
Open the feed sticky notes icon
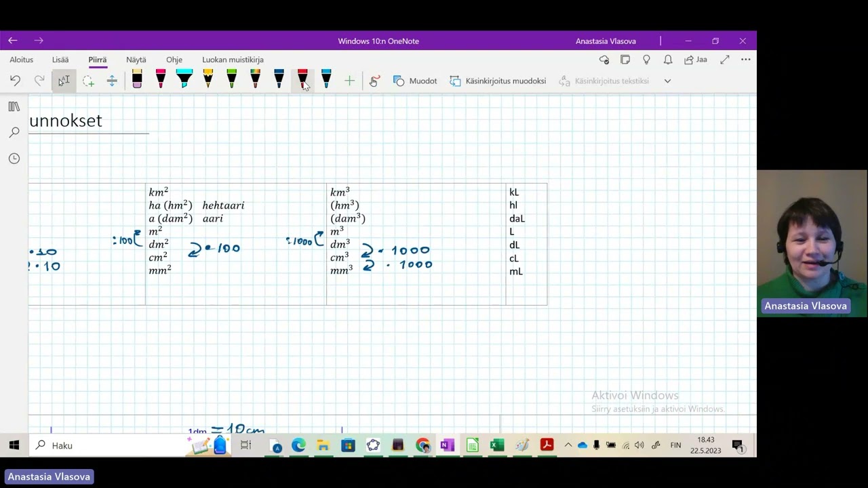625,60
